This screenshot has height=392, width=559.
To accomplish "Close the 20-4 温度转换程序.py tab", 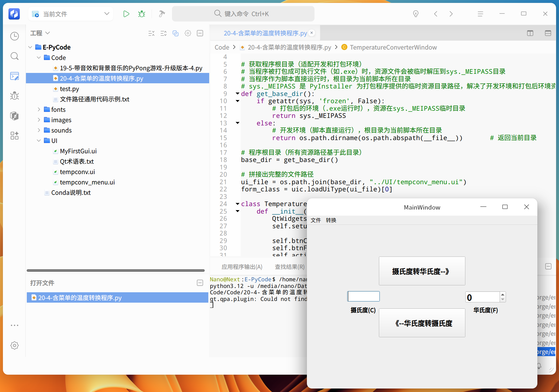I will click(x=311, y=33).
